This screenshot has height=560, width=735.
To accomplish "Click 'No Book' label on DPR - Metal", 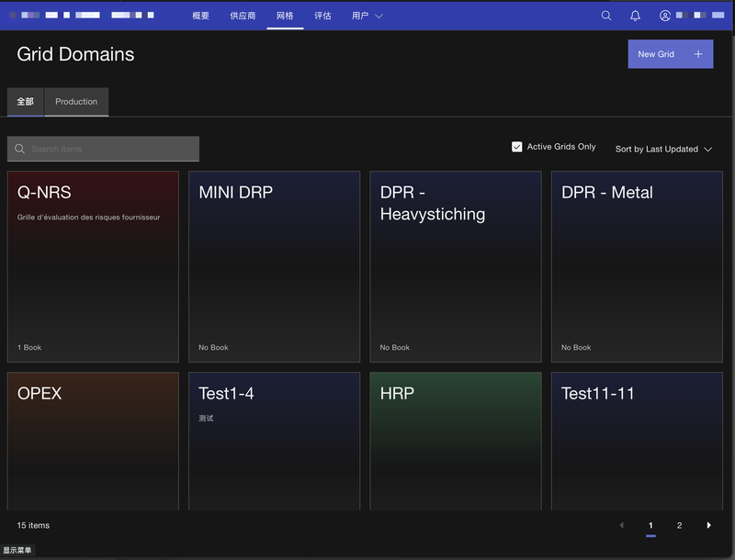I will [576, 347].
